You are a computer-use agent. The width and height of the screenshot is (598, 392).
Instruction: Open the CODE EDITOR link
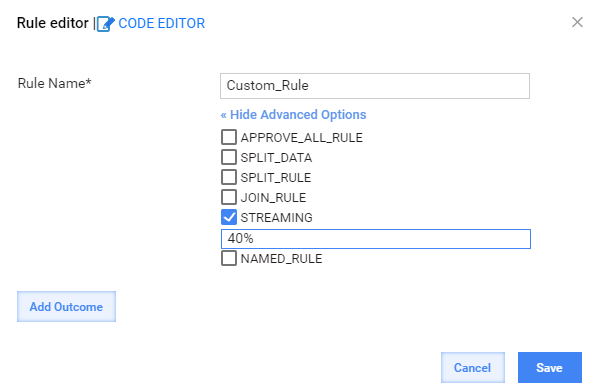click(x=162, y=24)
